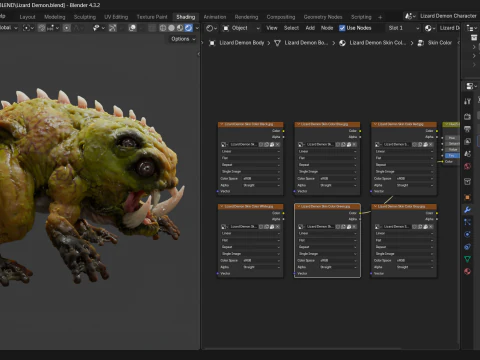Click Color output socket of Black.jpg node
This screenshot has height=360, width=480.
pos(283,131)
